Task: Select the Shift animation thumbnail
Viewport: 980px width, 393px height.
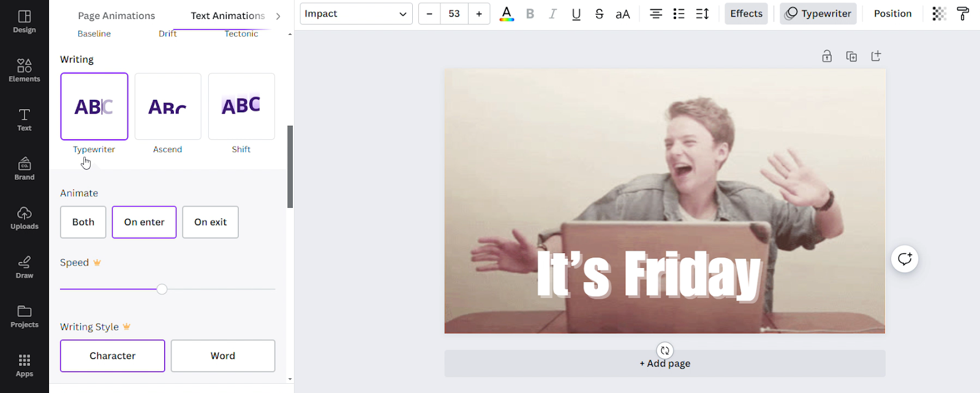Action: tap(241, 106)
